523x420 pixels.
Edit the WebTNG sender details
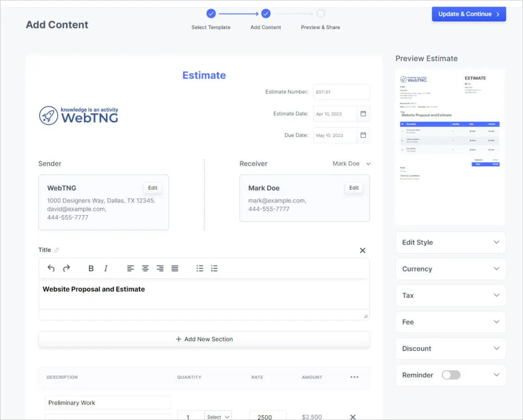point(153,187)
